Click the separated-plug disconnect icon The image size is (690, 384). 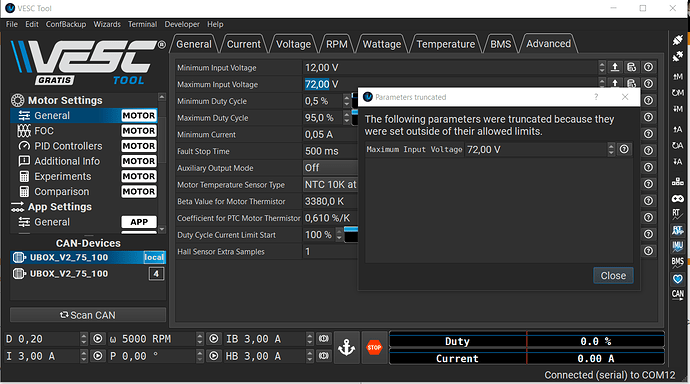click(678, 56)
